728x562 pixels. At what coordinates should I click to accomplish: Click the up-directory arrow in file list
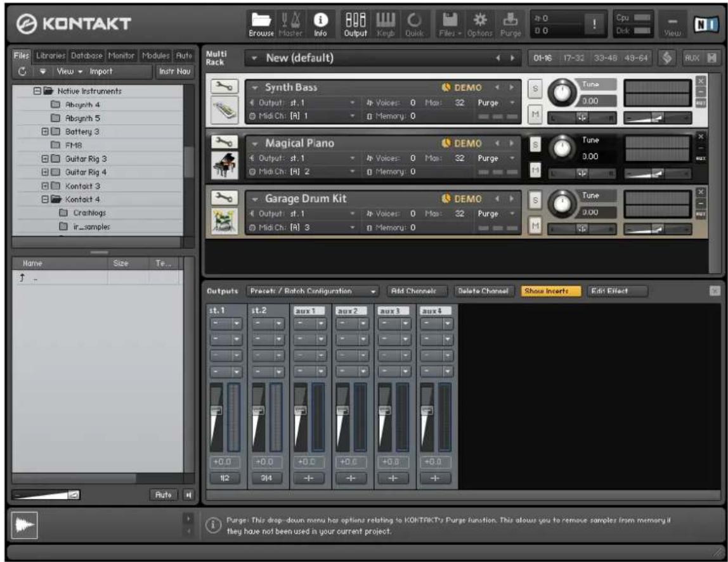tap(22, 278)
